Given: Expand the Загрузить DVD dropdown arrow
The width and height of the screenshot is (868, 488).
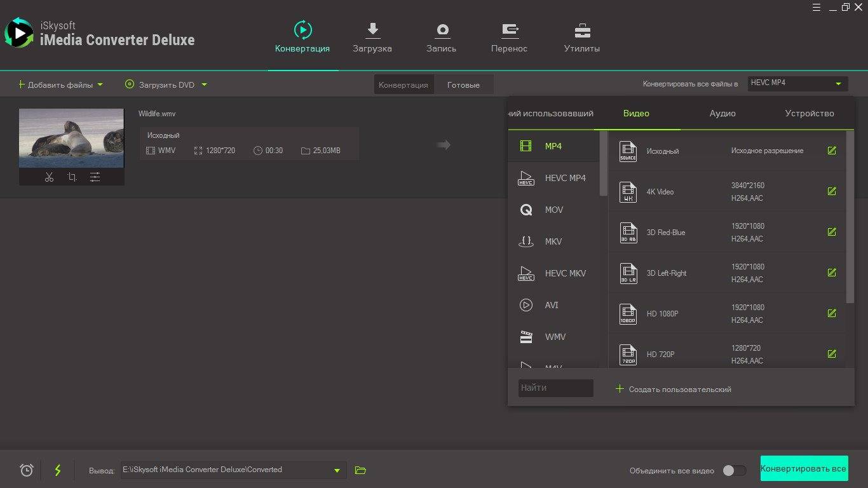Looking at the screenshot, I should [204, 85].
